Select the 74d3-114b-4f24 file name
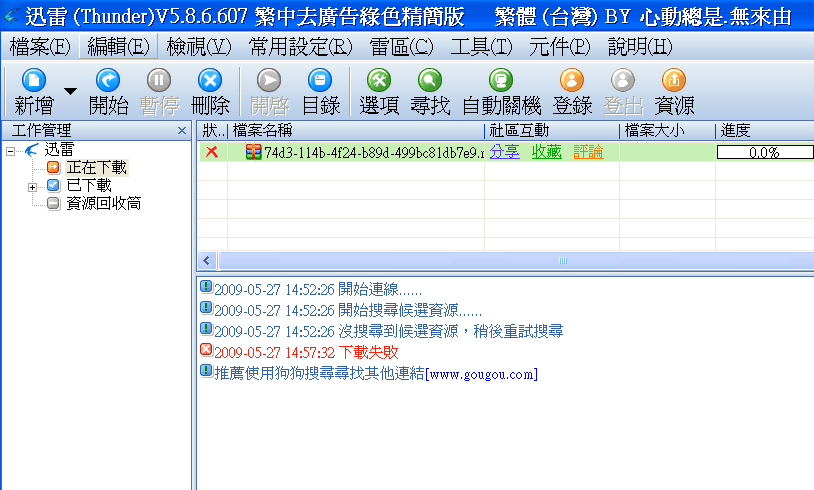Image resolution: width=814 pixels, height=490 pixels. coord(374,152)
